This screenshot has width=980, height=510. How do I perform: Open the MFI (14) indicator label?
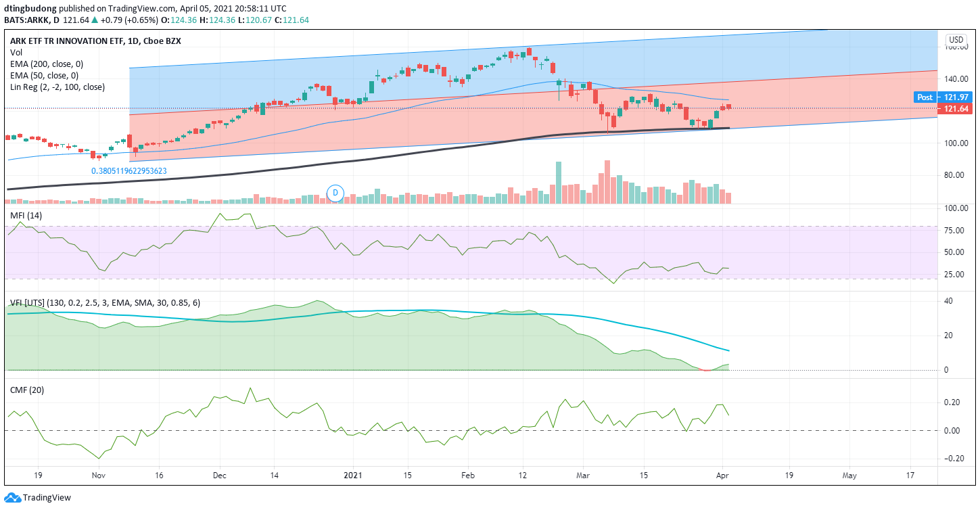pyautogui.click(x=26, y=215)
